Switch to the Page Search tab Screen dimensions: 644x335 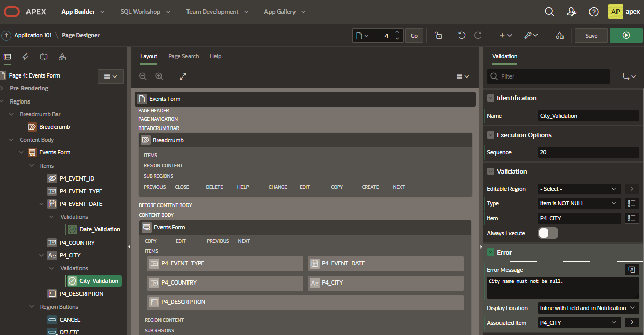click(x=183, y=56)
